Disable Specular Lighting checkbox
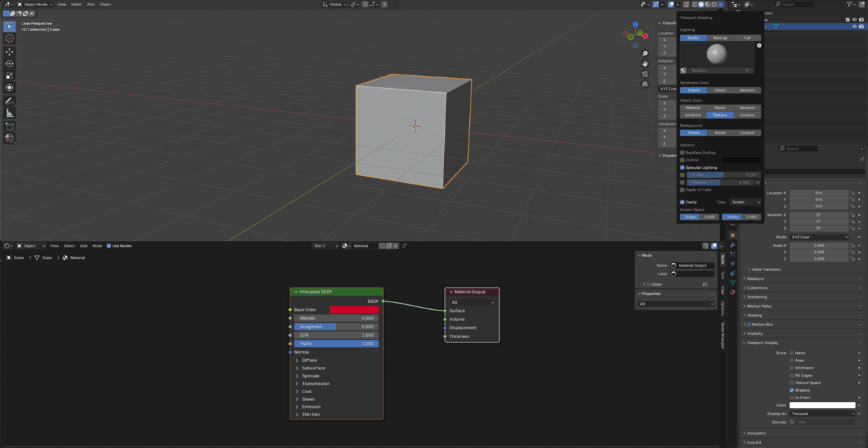The width and height of the screenshot is (868, 448). pyautogui.click(x=682, y=167)
